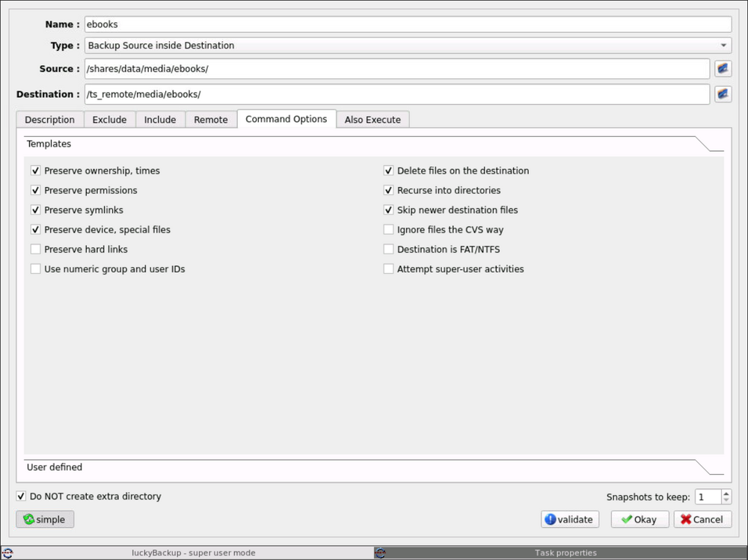Uncheck Delete files on the destination
This screenshot has width=748, height=560.
click(389, 170)
